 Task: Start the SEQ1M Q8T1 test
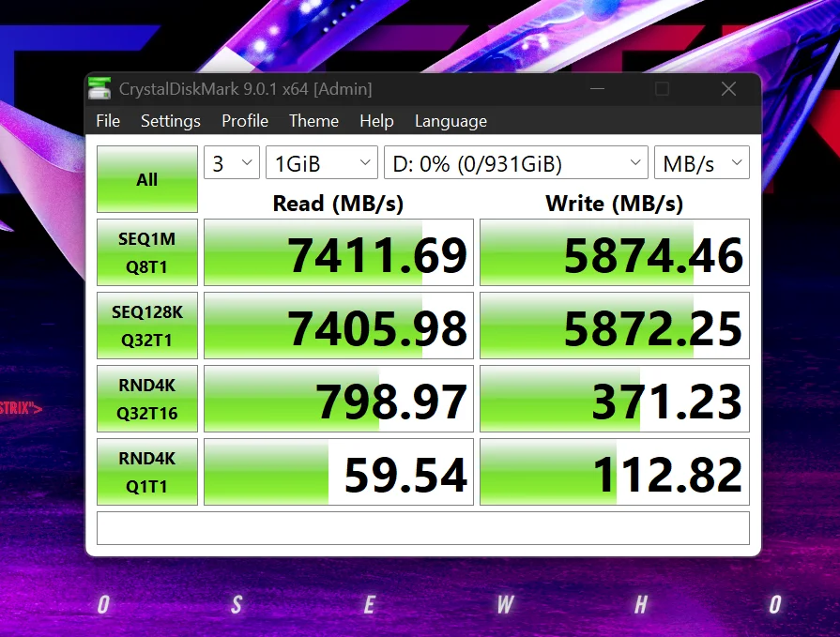pyautogui.click(x=147, y=252)
